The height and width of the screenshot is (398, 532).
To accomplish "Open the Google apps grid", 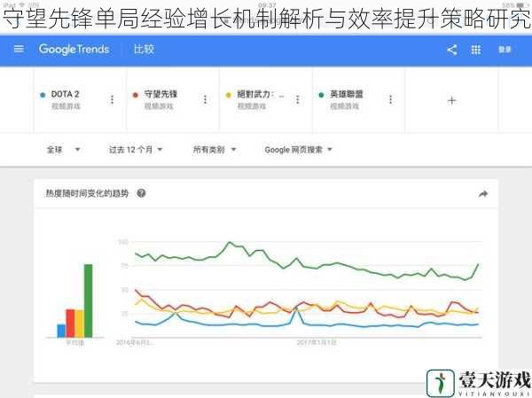I will point(475,50).
